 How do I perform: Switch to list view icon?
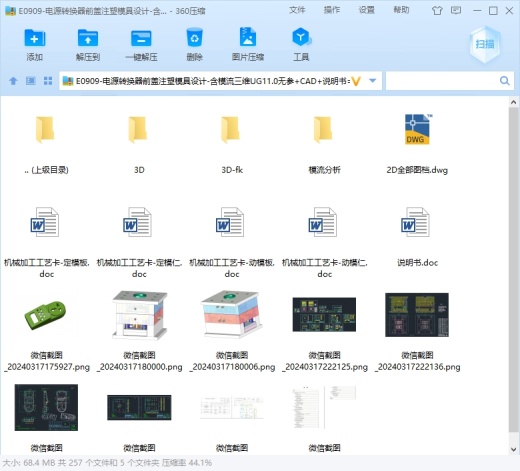[31, 81]
